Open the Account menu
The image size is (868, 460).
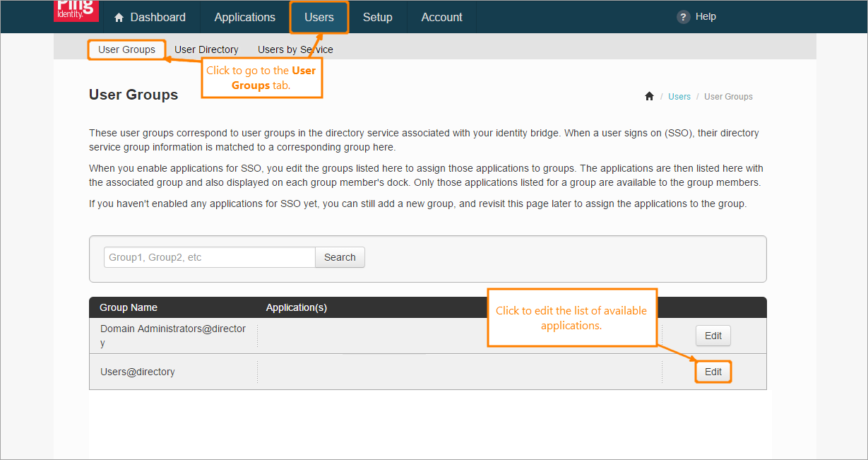pyautogui.click(x=441, y=18)
